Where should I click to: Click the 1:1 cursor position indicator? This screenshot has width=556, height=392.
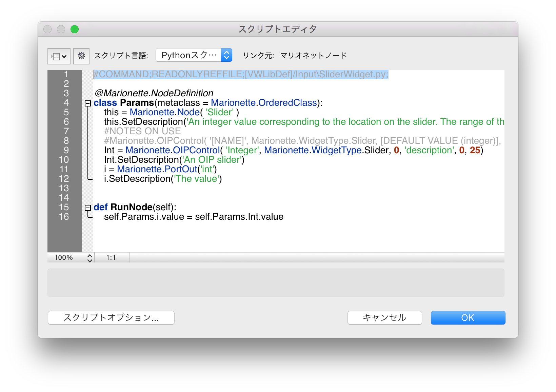(111, 258)
